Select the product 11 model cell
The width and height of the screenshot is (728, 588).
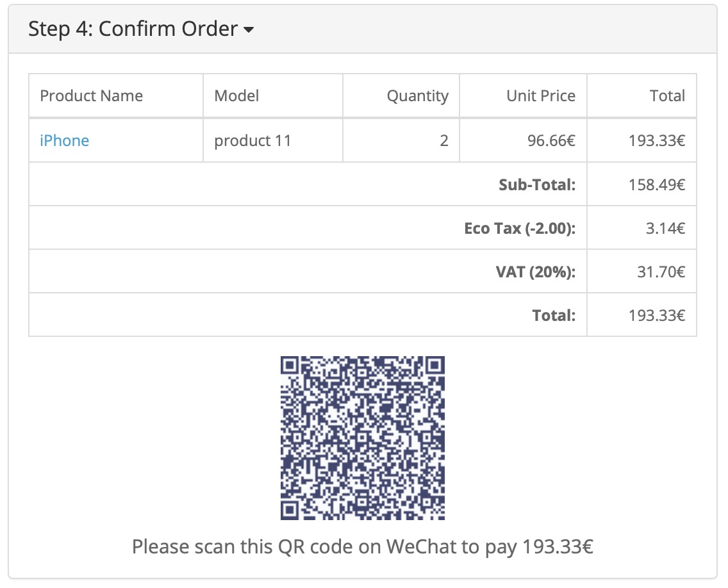252,140
